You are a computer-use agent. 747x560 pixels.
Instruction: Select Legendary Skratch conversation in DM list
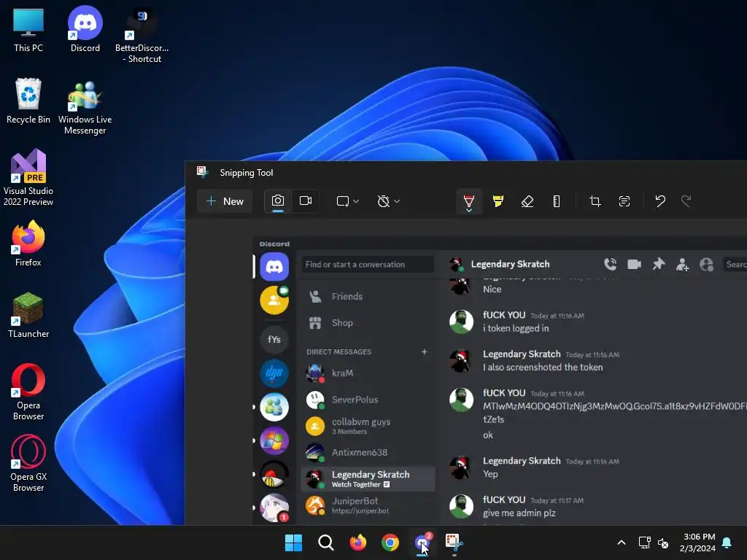tap(368, 478)
